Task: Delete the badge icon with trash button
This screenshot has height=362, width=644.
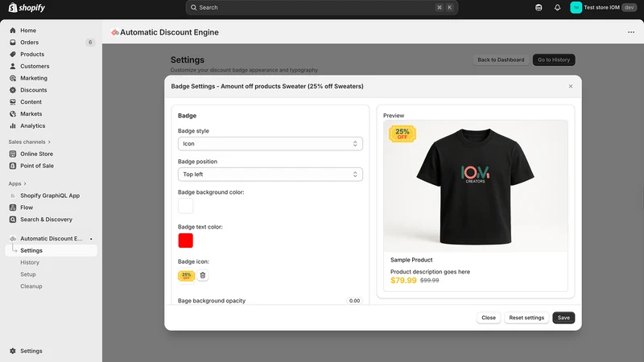Action: click(x=203, y=275)
